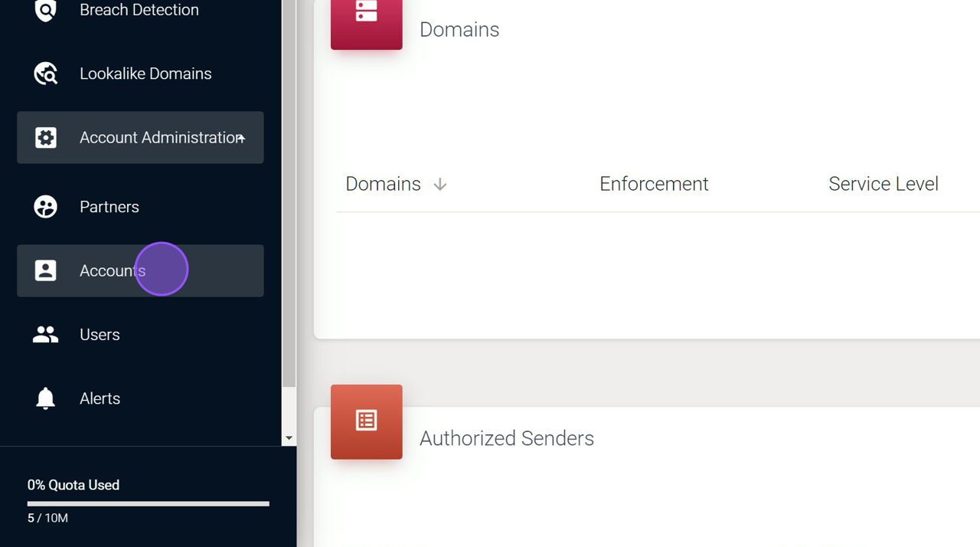Screen dimensions: 980x547
Task: Select the Accounts person icon
Action: click(x=45, y=270)
